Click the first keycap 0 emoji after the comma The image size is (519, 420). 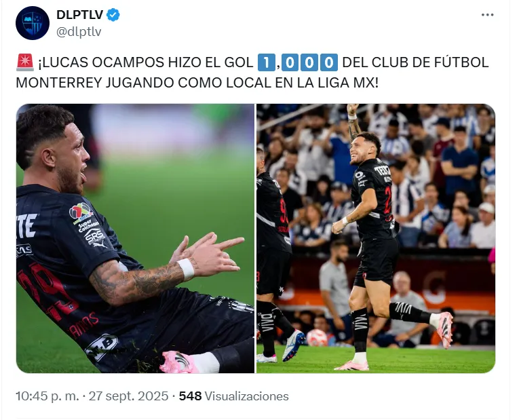(290, 62)
